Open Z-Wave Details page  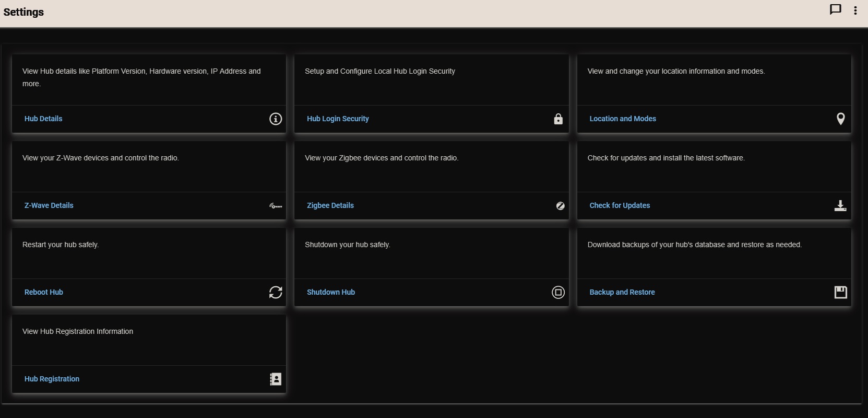(49, 205)
